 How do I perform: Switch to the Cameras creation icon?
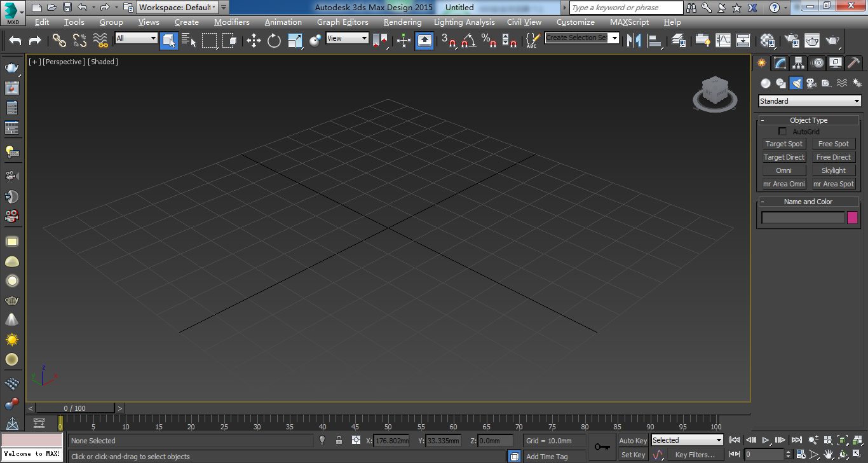[x=811, y=83]
